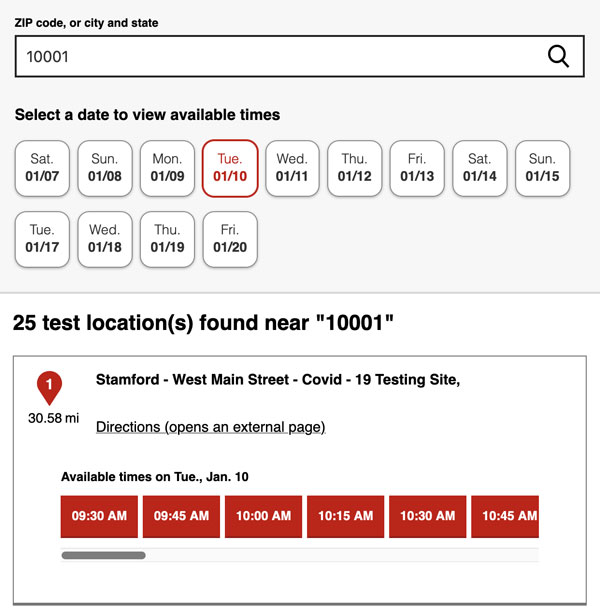Select the date Tue. 01/17

tap(42, 239)
